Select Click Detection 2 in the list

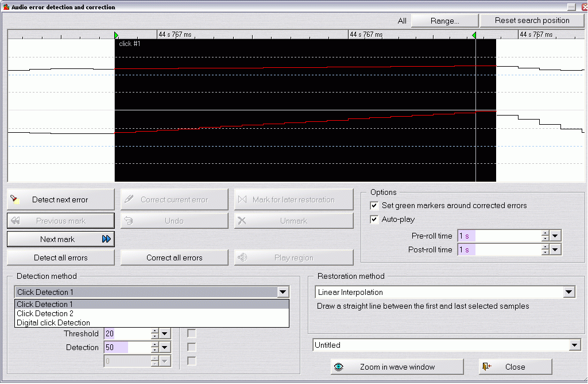152,313
